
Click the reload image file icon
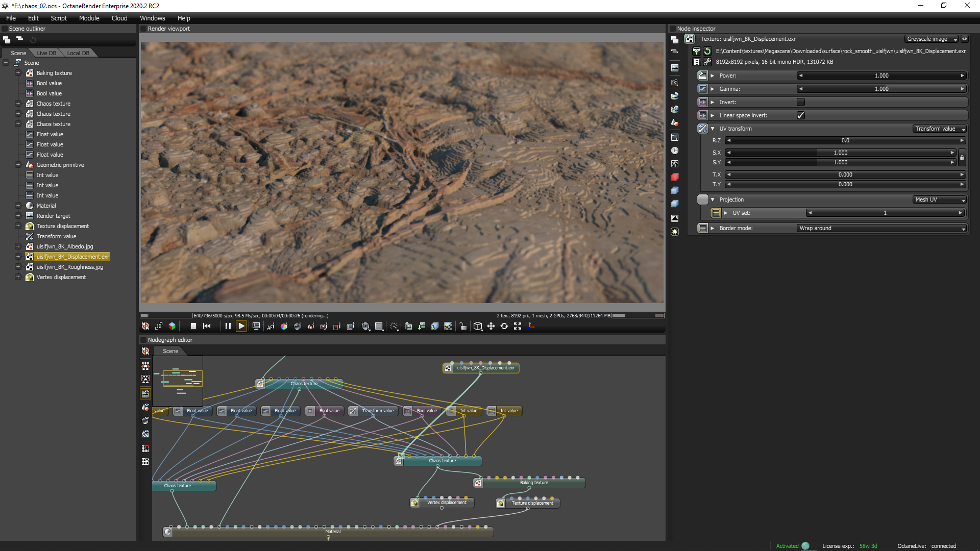tap(707, 51)
